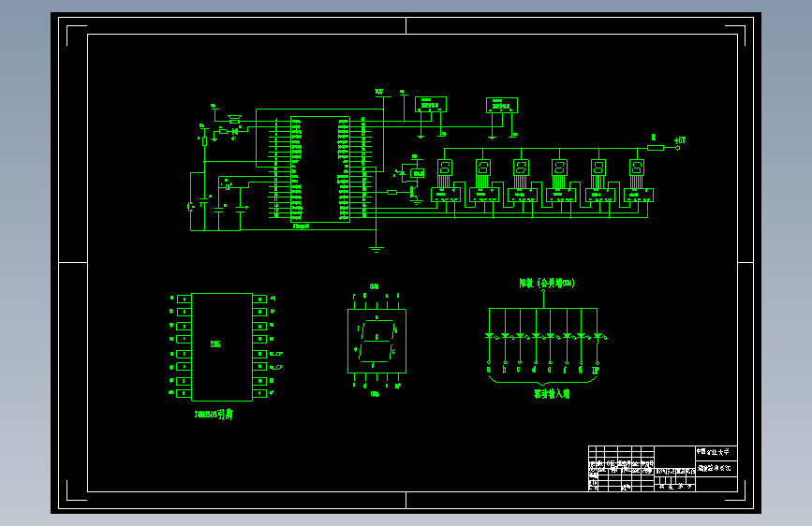The height and width of the screenshot is (526, 812).
Task: Click the ground symbol below the microcontroller
Action: [x=376, y=250]
